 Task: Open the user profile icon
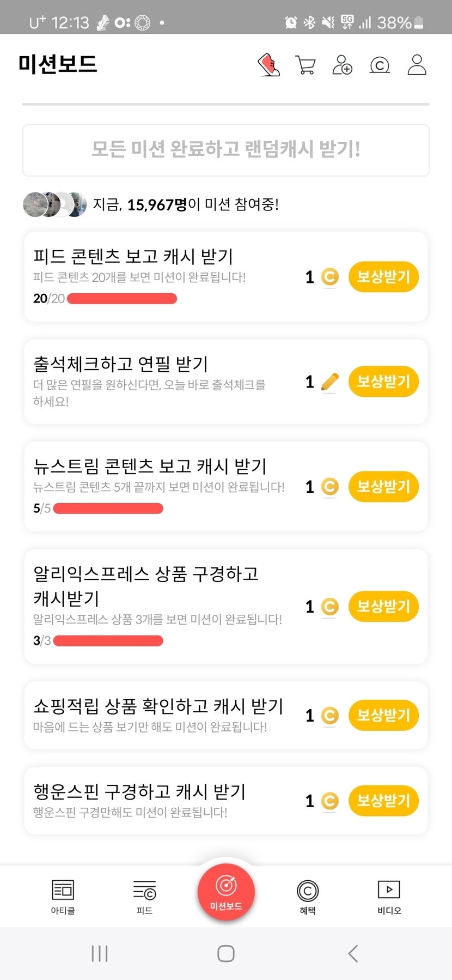coord(417,65)
